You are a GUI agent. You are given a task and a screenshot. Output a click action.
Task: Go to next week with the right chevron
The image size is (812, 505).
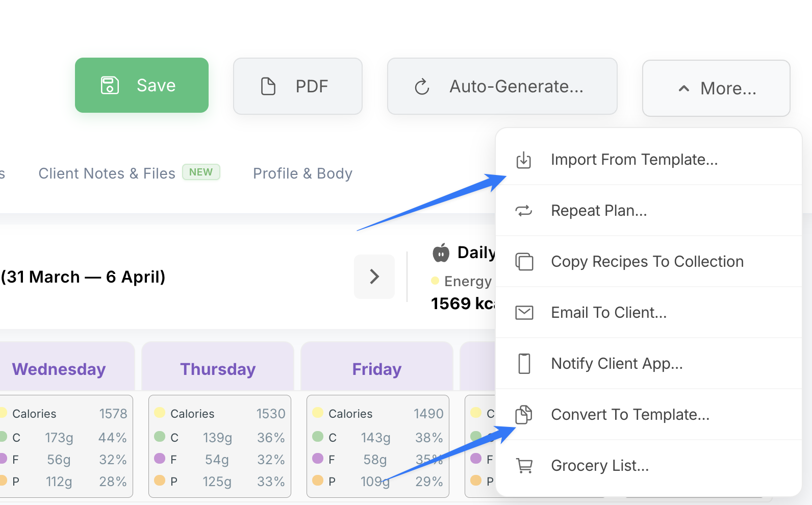[x=374, y=276]
